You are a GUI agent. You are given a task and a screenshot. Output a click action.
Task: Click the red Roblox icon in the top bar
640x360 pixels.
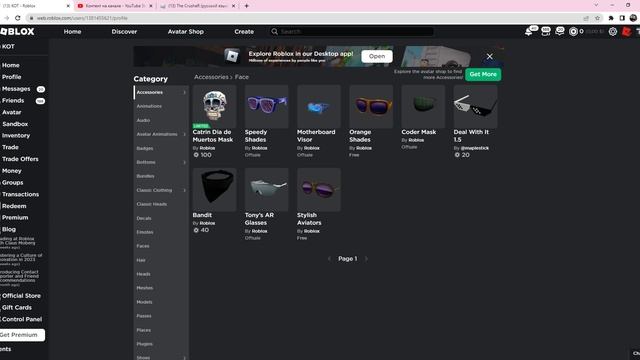click(x=626, y=31)
